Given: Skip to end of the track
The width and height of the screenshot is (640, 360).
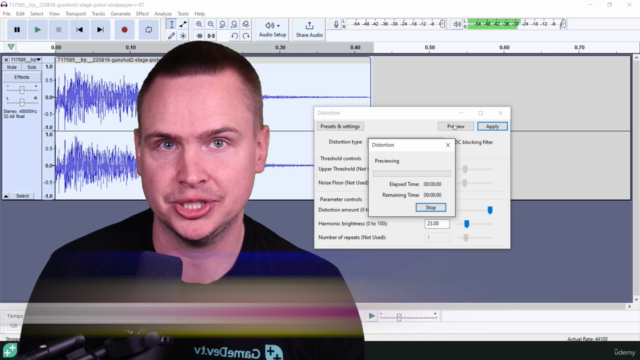Looking at the screenshot, I should pyautogui.click(x=100, y=29).
